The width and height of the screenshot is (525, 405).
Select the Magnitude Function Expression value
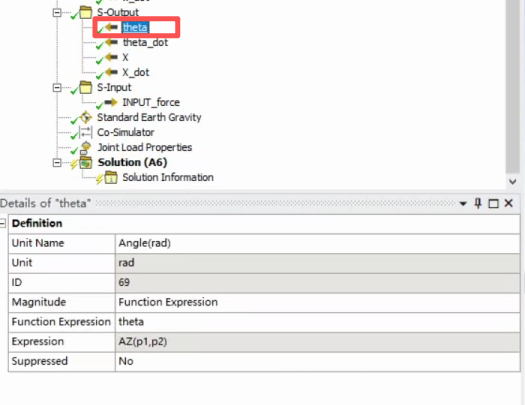(317, 302)
